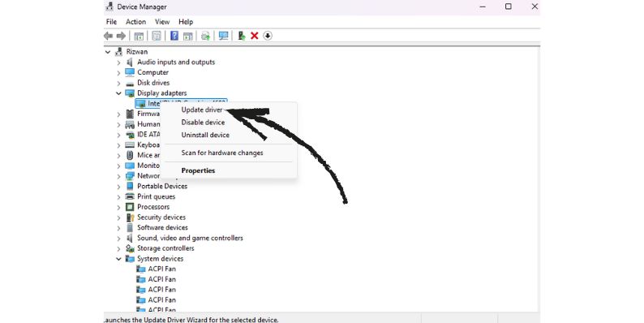The width and height of the screenshot is (644, 323).
Task: Click the Storage controllers category icon
Action: point(130,248)
